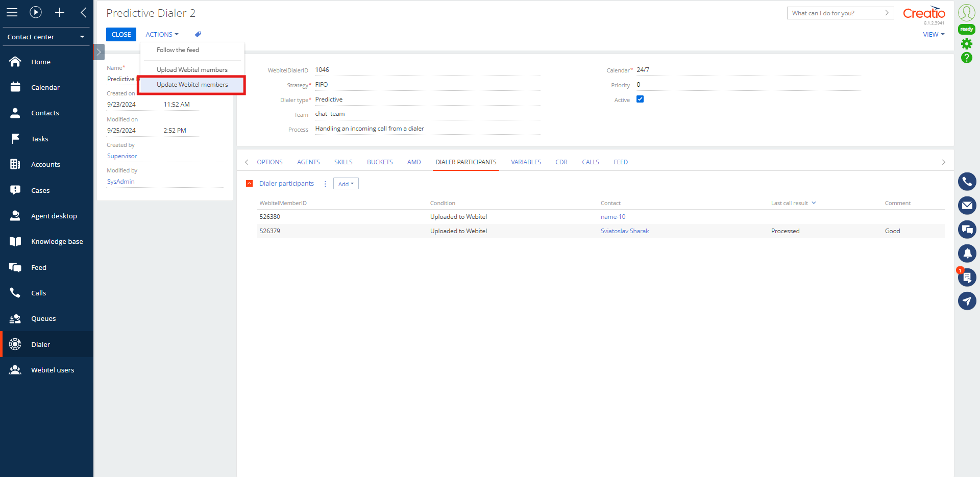
Task: Open the Agent desktop section
Action: [x=47, y=216]
